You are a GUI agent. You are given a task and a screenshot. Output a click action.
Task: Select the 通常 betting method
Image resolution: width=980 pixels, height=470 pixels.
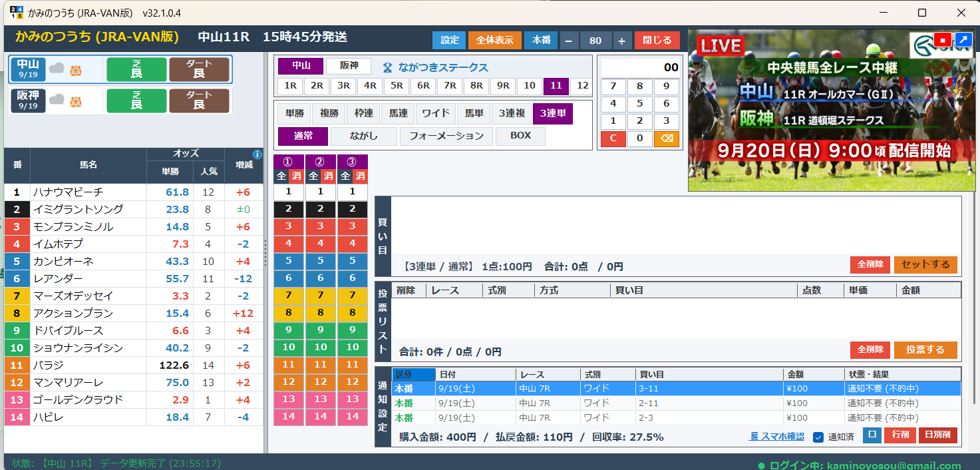point(303,136)
